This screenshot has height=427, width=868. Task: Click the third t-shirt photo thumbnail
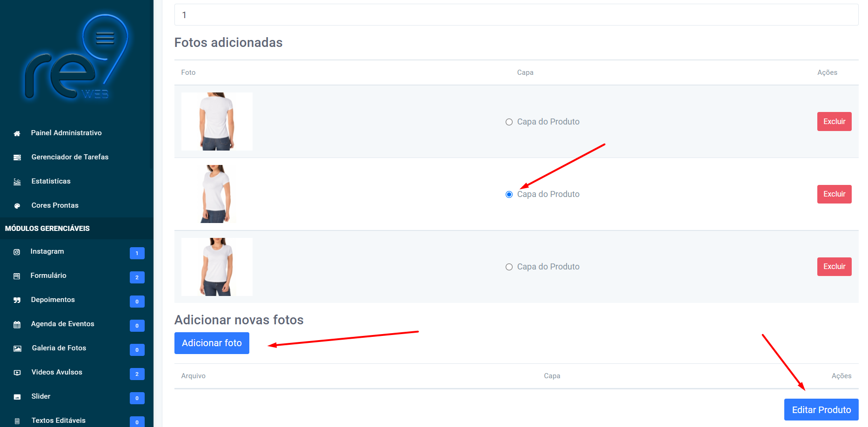coord(217,267)
